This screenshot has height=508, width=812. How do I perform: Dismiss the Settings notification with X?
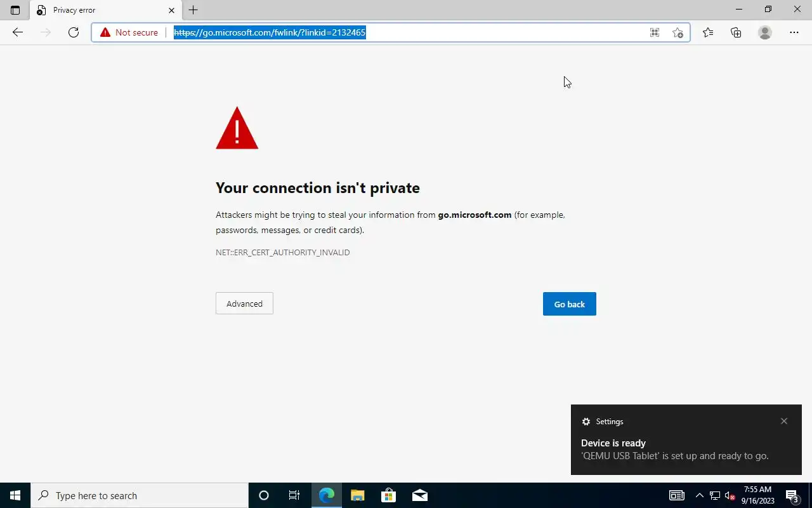(784, 421)
